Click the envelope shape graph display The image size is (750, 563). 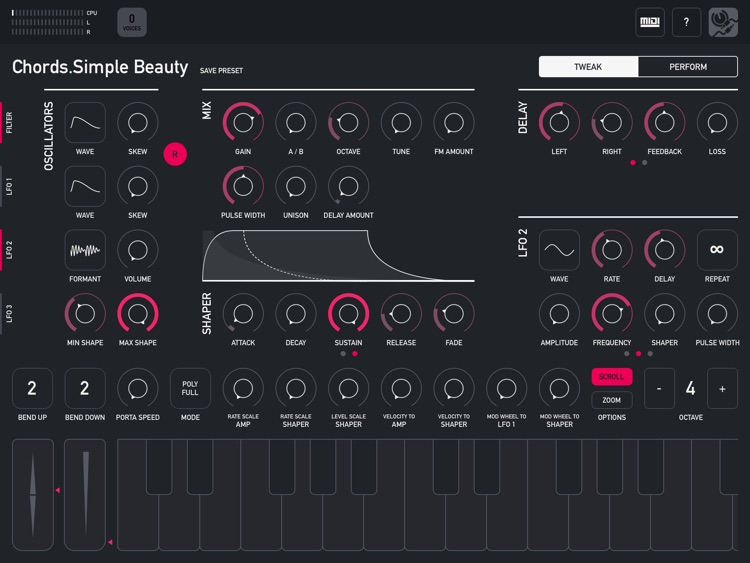click(x=338, y=255)
